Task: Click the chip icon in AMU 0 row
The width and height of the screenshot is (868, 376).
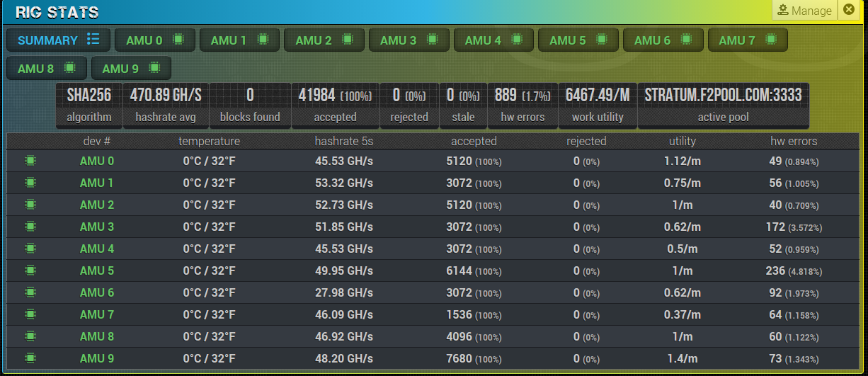Action: click(x=30, y=161)
